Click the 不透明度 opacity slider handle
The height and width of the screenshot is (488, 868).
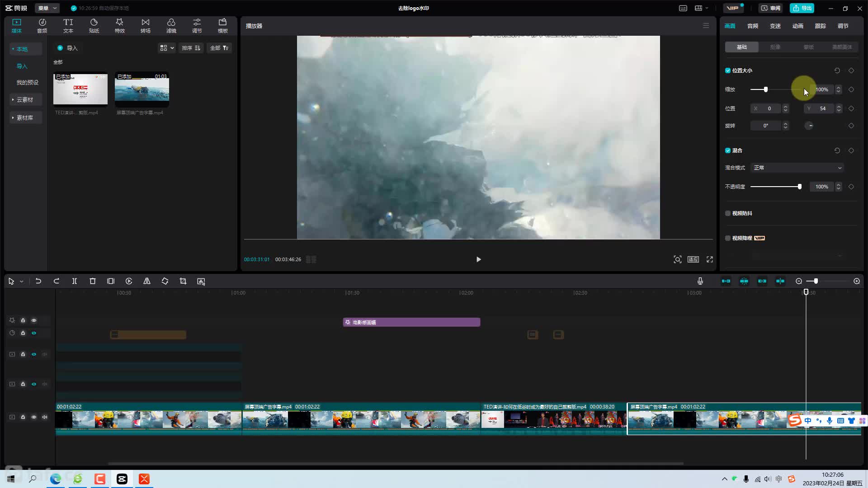(x=800, y=187)
